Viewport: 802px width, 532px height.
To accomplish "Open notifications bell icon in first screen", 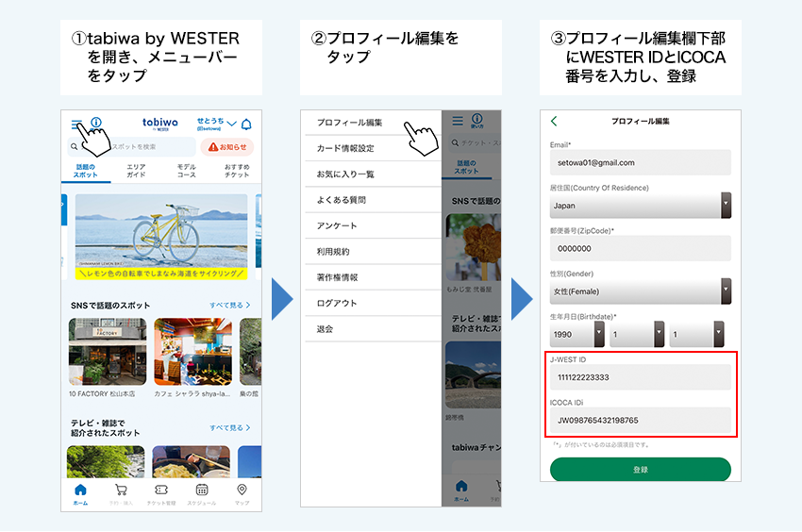I will click(x=246, y=124).
